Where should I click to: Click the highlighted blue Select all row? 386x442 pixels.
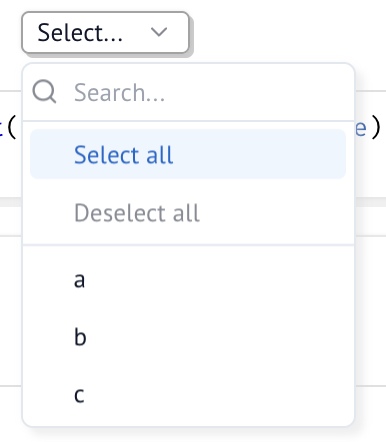point(188,154)
